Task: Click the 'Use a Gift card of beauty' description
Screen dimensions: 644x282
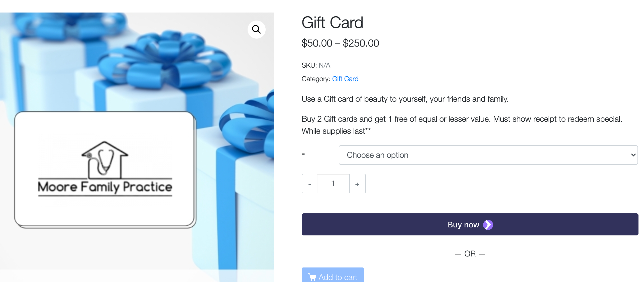Action: click(405, 99)
